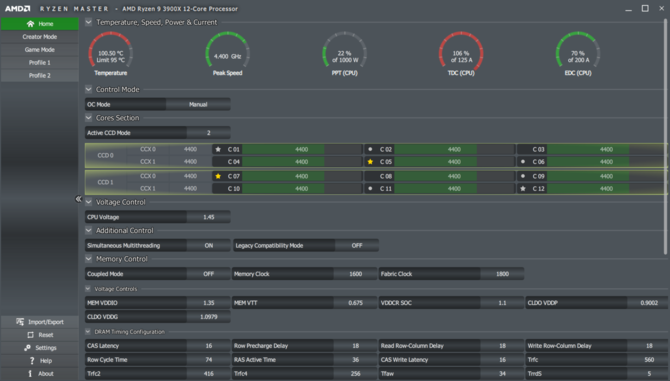Collapse the DRAM Timing Configuration section
This screenshot has width=670, height=381.
tap(88, 331)
